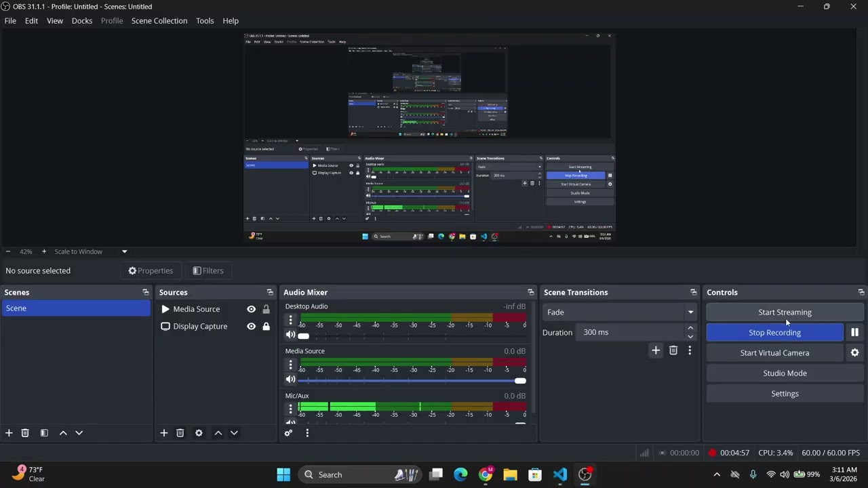Image resolution: width=868 pixels, height=488 pixels.
Task: Open Mic/Aux three-dot options menu
Action: (290, 409)
